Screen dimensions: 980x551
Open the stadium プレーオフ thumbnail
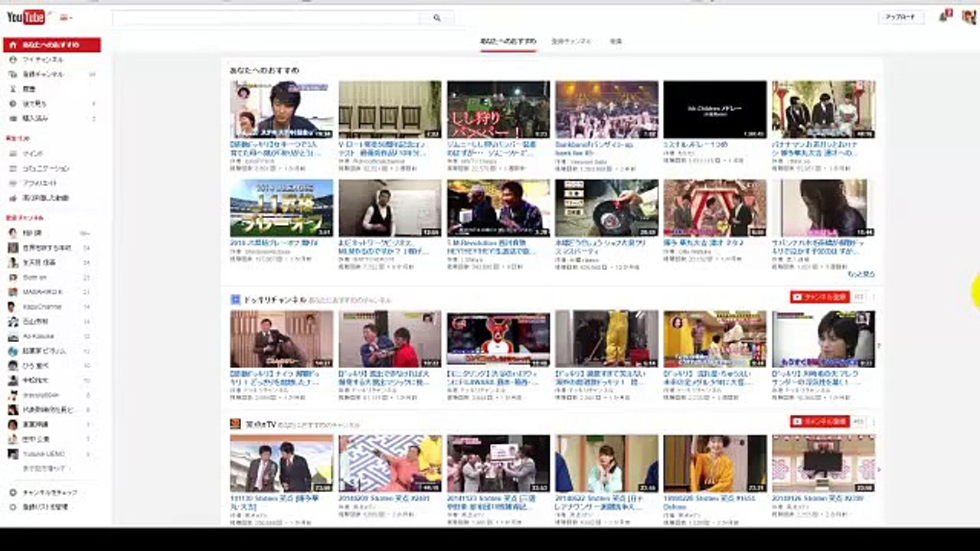282,208
